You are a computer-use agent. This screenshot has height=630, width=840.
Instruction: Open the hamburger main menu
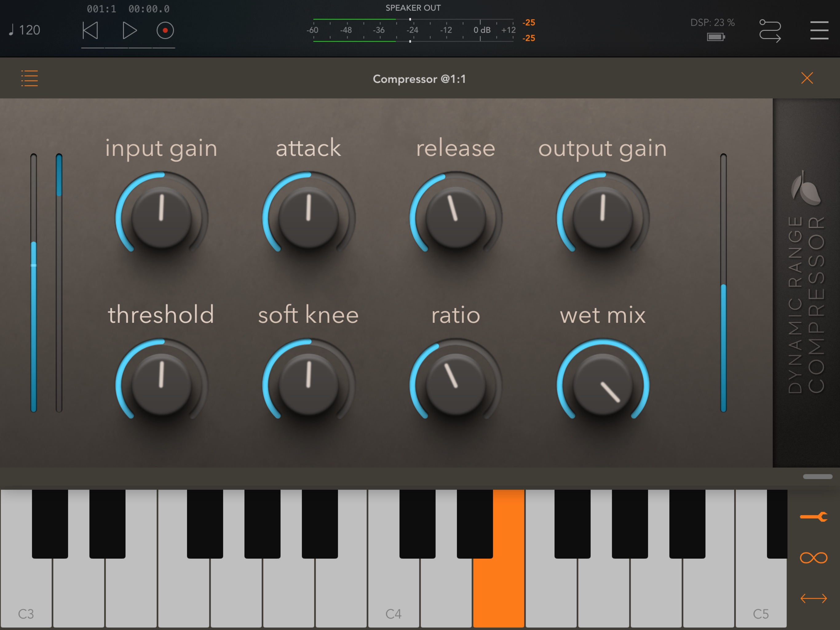click(819, 30)
